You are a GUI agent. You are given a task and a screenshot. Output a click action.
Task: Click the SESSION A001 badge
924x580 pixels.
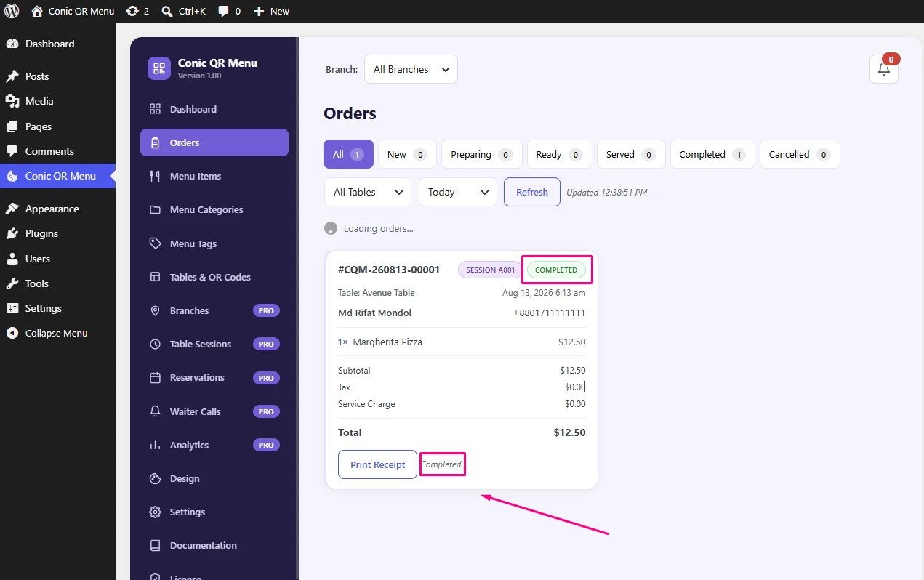pyautogui.click(x=490, y=270)
